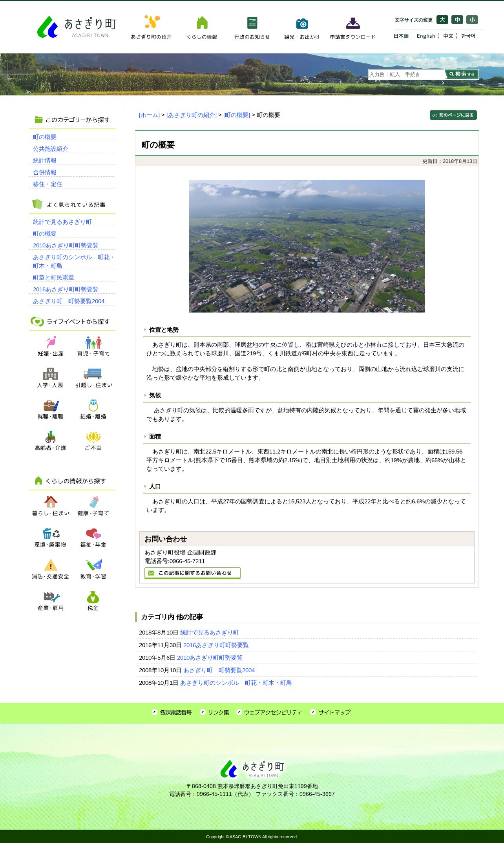Screen dimensions: 504x843
Task: Set font size to 小
Action: point(472,20)
